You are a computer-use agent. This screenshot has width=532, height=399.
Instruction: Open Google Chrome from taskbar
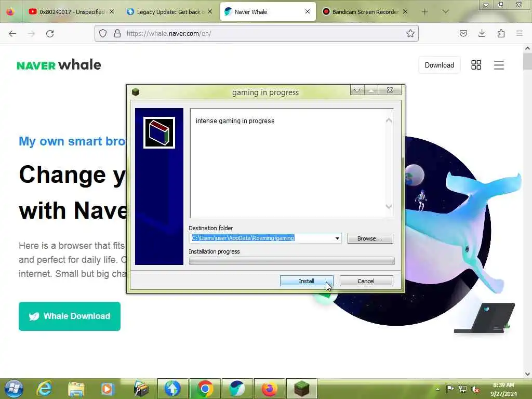coord(205,389)
